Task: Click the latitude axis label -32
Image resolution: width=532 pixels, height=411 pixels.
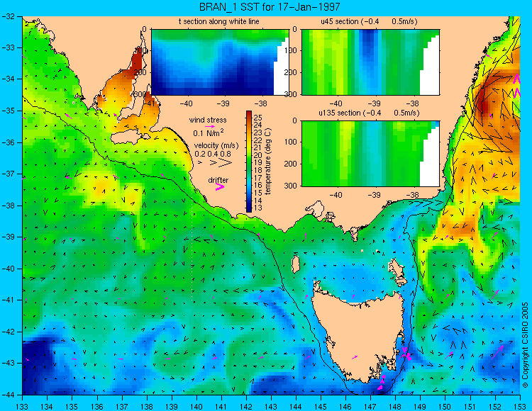Action: click(x=8, y=16)
